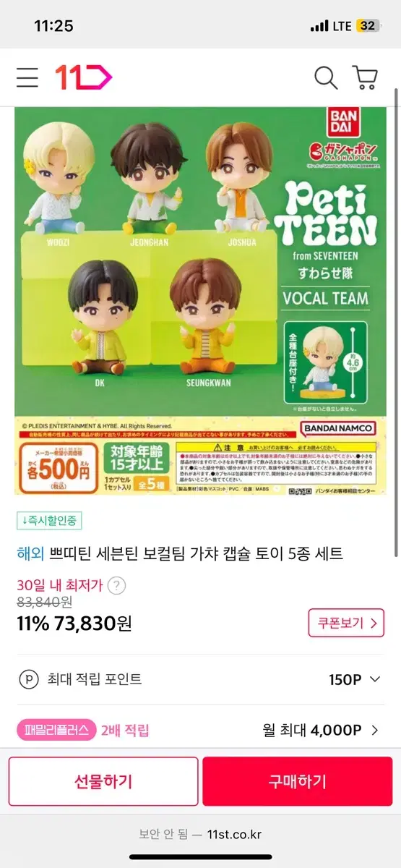The image size is (401, 868).
Task: Tap the question mark next to 30일 내 최저가
Action: pos(116,585)
